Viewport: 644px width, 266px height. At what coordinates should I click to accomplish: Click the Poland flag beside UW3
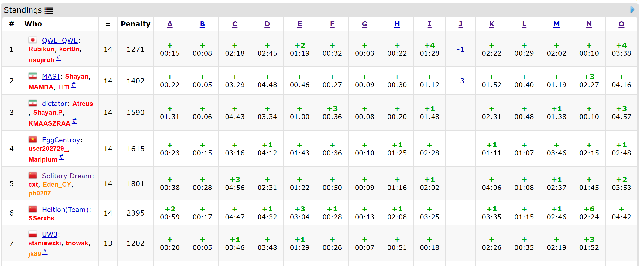(x=33, y=234)
